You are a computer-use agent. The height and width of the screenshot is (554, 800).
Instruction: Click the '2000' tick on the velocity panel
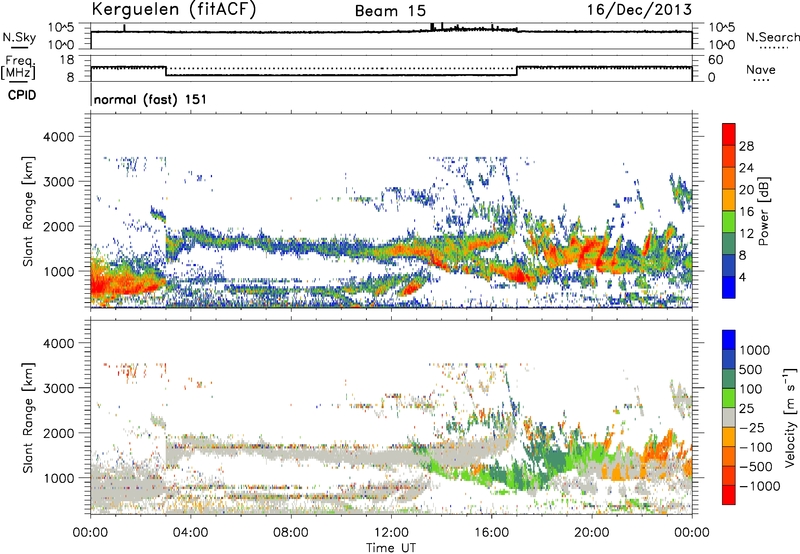(x=59, y=433)
